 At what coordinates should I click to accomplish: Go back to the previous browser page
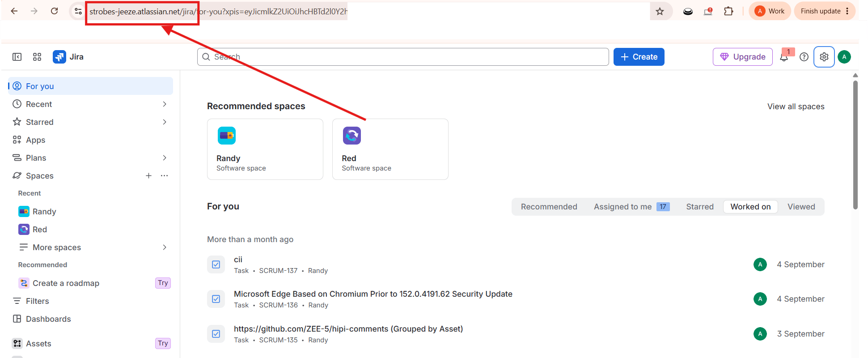[x=14, y=11]
